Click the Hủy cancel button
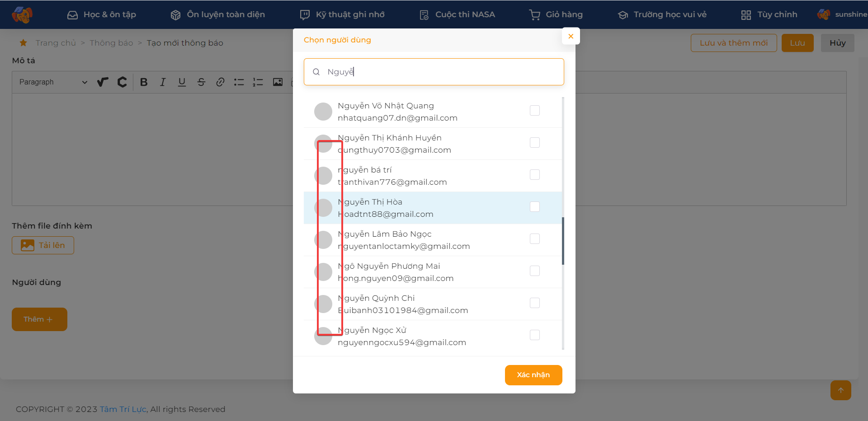 coord(838,43)
